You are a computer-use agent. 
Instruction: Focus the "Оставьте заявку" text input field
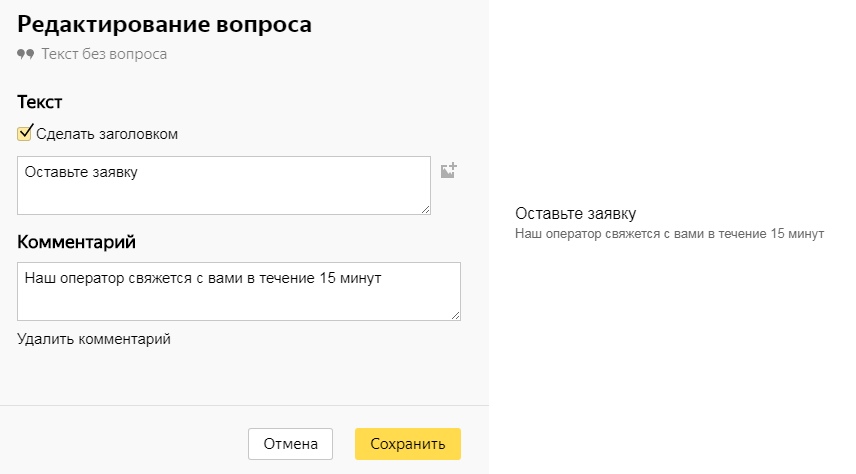[x=223, y=185]
